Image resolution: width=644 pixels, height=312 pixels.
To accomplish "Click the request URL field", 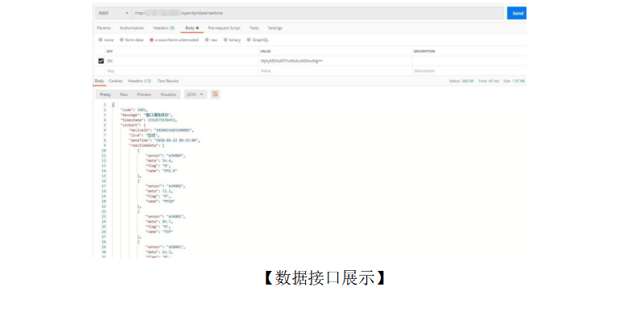I will pyautogui.click(x=318, y=13).
